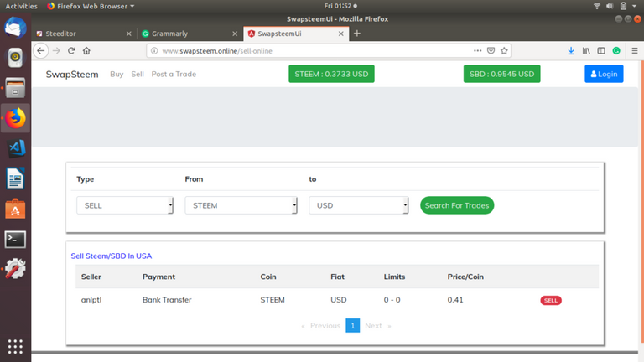The image size is (644, 362).
Task: Open the downloads arrow icon
Action: pos(571,51)
